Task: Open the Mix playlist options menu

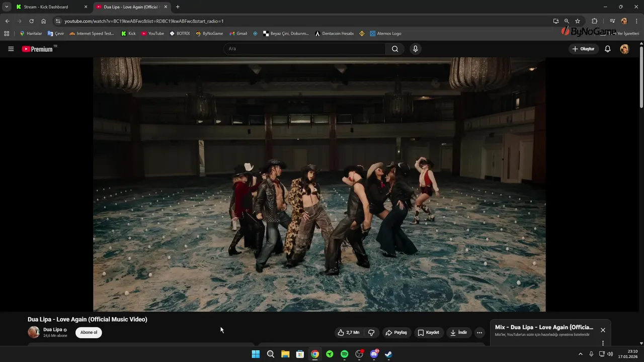Action: point(603,343)
